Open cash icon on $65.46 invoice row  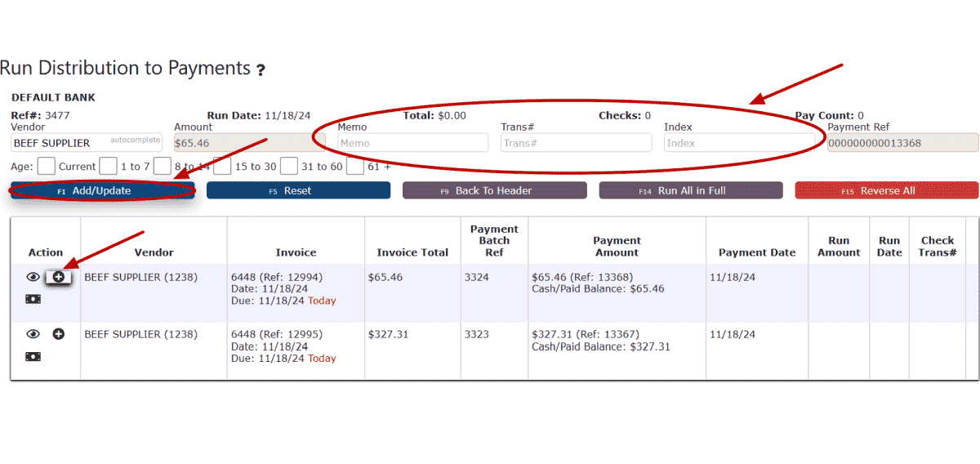pos(33,299)
